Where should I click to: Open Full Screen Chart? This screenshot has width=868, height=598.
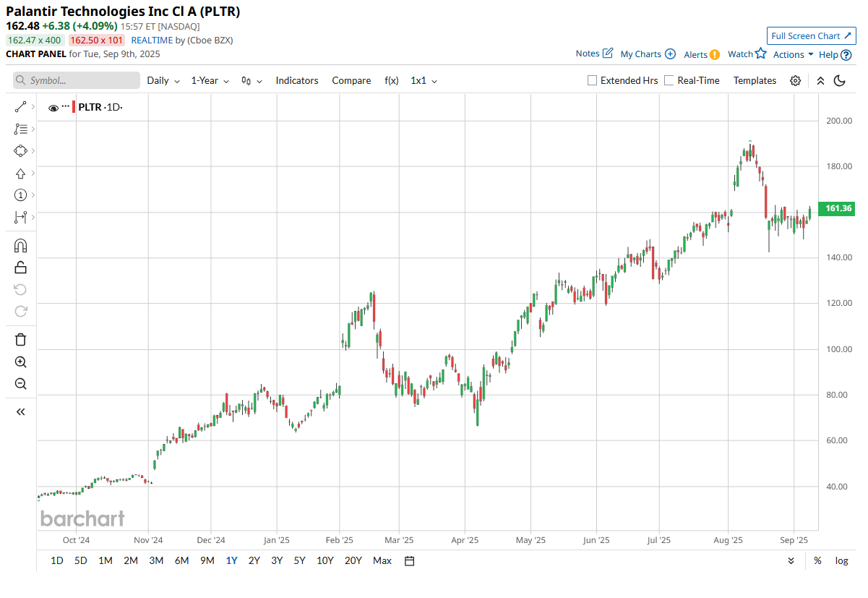click(811, 36)
